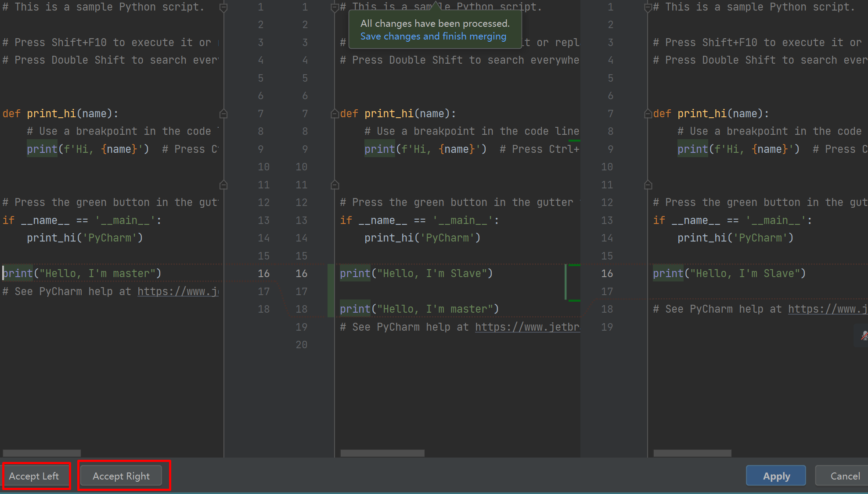The width and height of the screenshot is (868, 494).
Task: Toggle conflict marker at line 1 center
Action: pos(333,6)
